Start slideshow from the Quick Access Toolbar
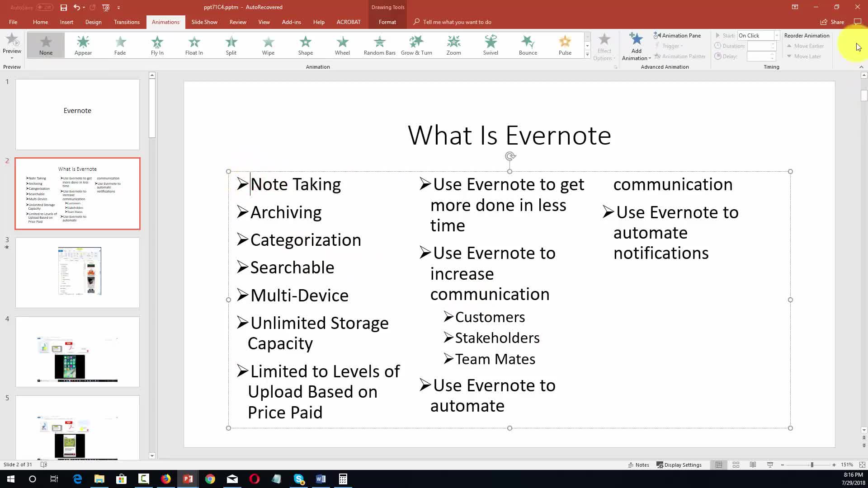The image size is (868, 488). click(106, 7)
